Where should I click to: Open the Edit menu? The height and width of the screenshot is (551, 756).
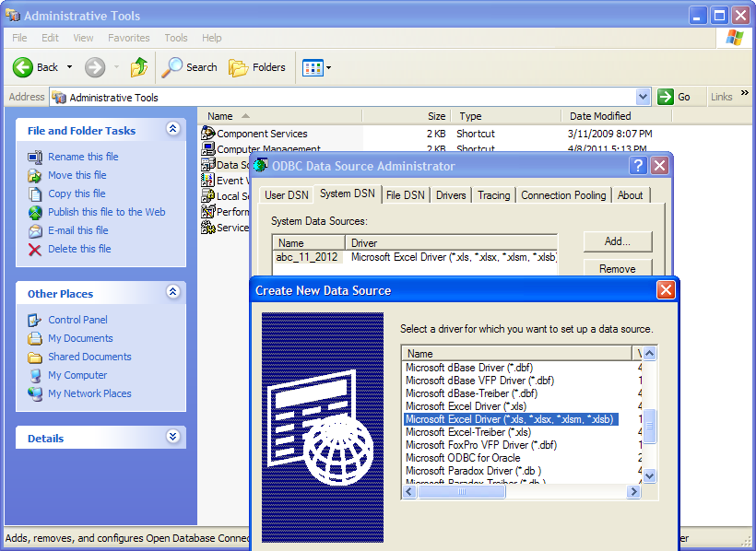50,38
